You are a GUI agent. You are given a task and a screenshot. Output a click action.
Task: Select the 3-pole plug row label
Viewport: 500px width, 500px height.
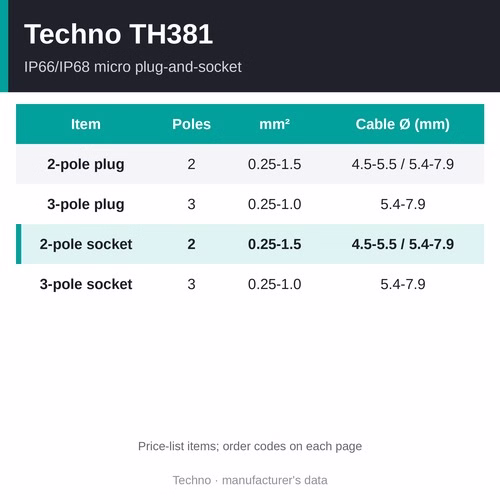[86, 204]
